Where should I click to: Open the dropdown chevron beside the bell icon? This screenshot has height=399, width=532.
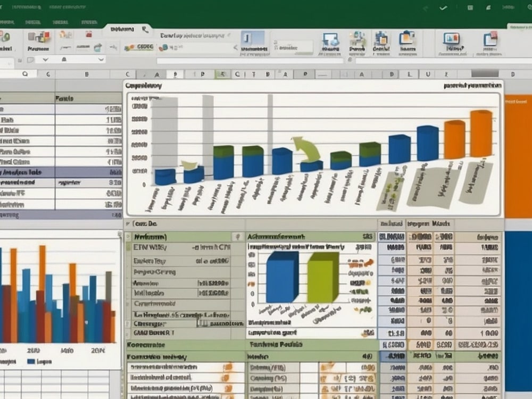pyautogui.click(x=101, y=60)
